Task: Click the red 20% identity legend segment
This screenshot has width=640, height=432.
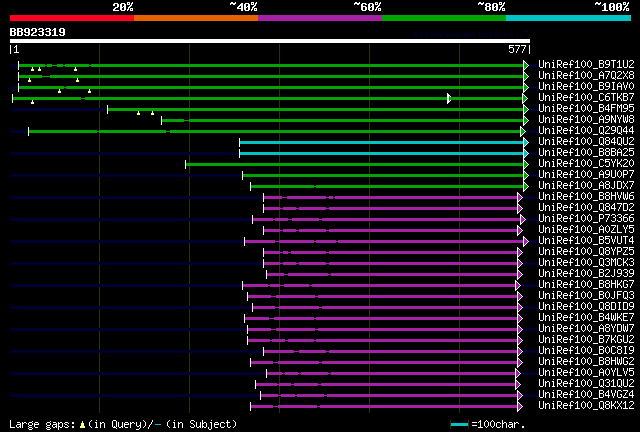Action: (x=72, y=18)
